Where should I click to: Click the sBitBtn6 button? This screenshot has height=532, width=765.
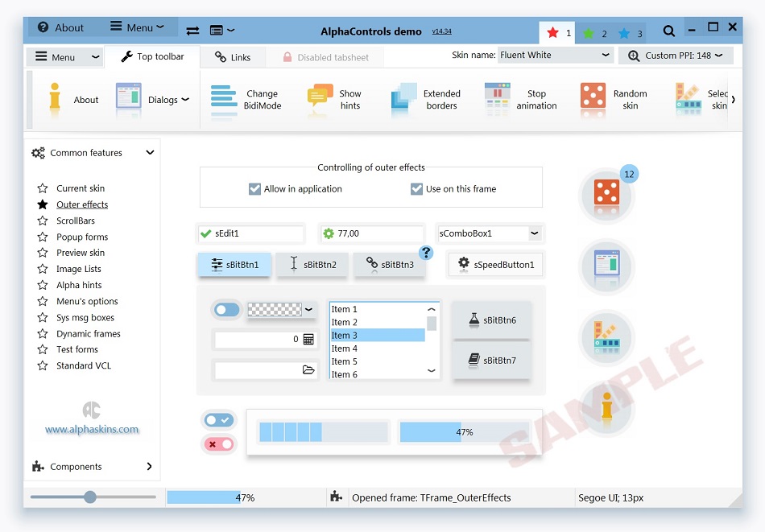pyautogui.click(x=491, y=320)
